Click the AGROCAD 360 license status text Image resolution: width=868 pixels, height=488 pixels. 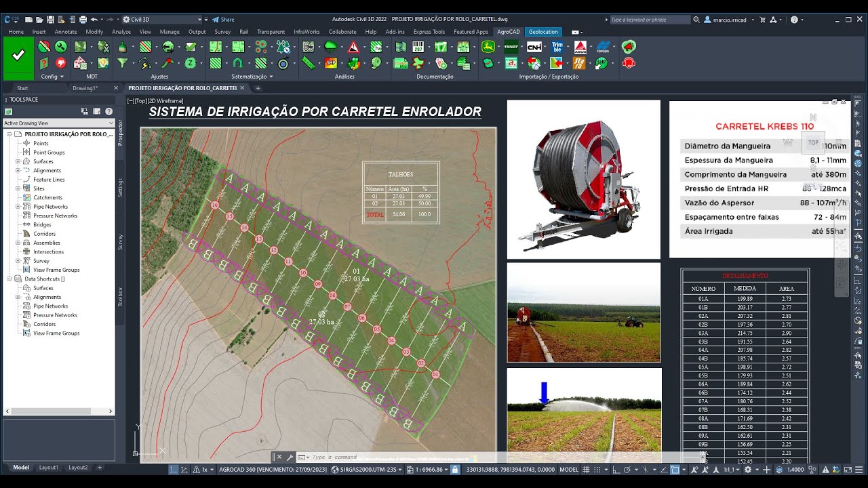pos(273,469)
